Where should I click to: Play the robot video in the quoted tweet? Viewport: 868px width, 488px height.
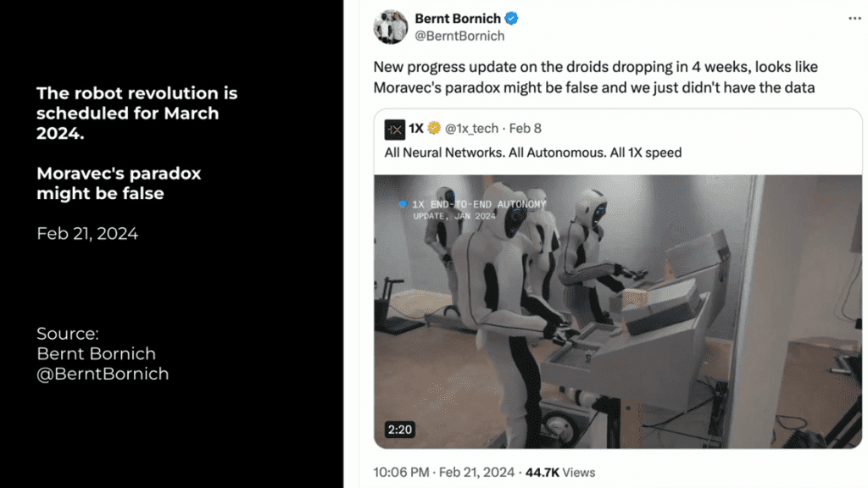618,311
